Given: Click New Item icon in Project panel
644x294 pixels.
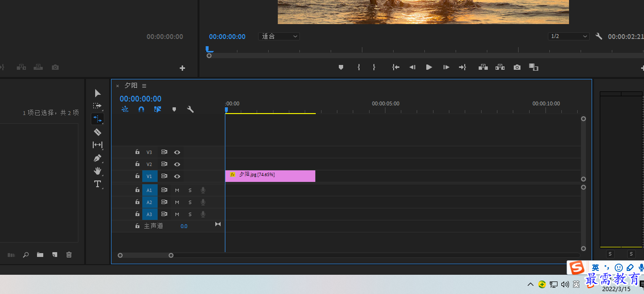Looking at the screenshot, I should (x=55, y=255).
